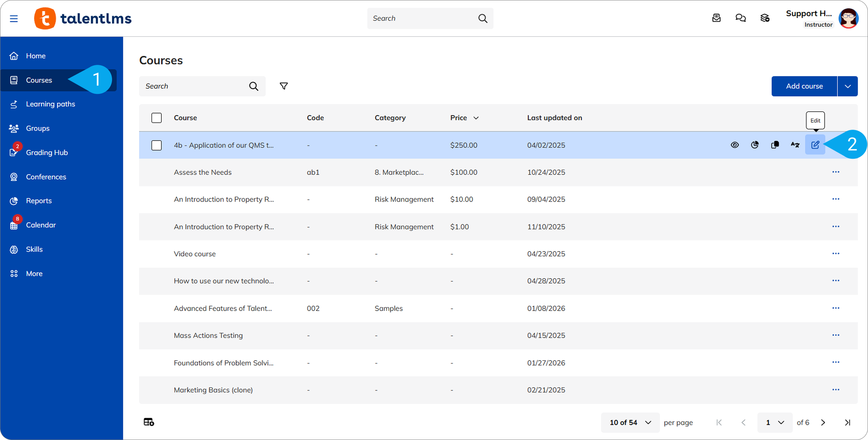Open Grading Hub in the sidebar
Image resolution: width=868 pixels, height=440 pixels.
[x=47, y=152]
